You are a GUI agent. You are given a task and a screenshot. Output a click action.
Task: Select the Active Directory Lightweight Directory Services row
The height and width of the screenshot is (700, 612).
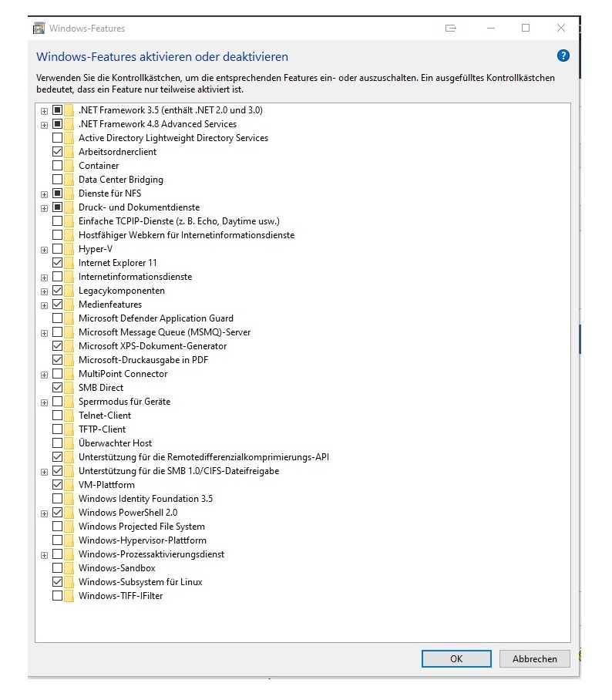[x=173, y=138]
